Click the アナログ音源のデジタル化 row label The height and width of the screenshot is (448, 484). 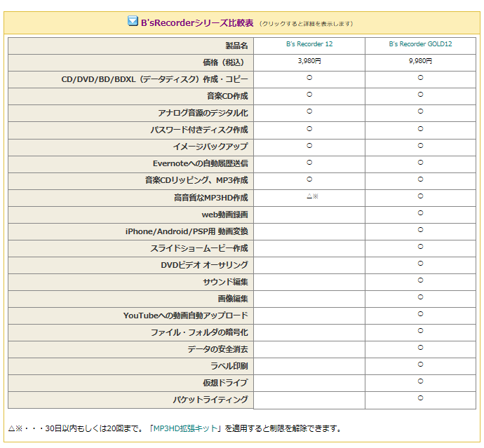(203, 113)
